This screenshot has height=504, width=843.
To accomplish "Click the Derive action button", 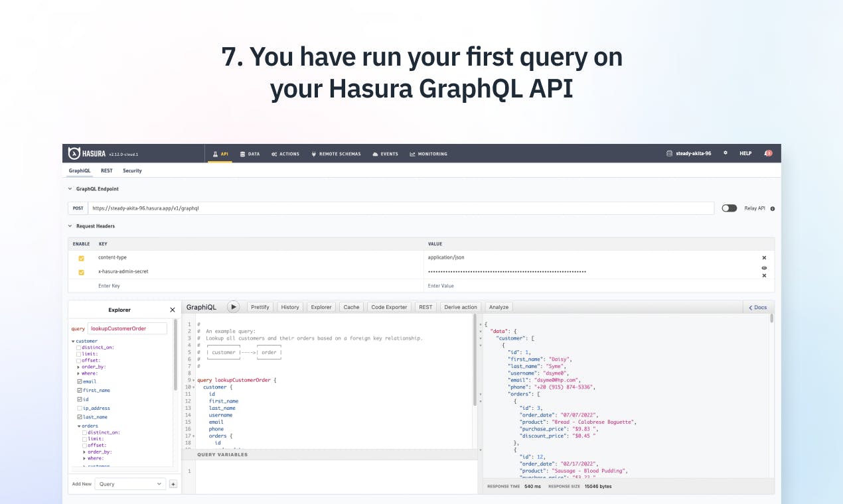I will (x=461, y=307).
